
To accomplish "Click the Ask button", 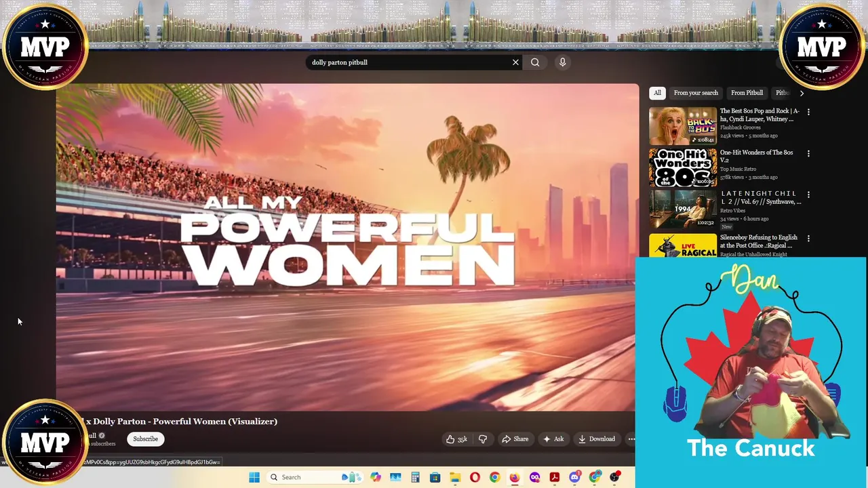I will pos(553,439).
